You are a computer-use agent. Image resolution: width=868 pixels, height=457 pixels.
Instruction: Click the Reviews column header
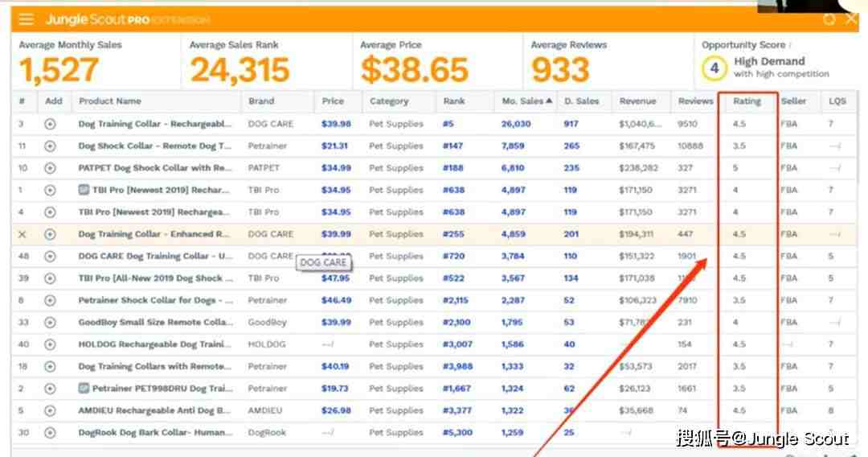[x=695, y=101]
